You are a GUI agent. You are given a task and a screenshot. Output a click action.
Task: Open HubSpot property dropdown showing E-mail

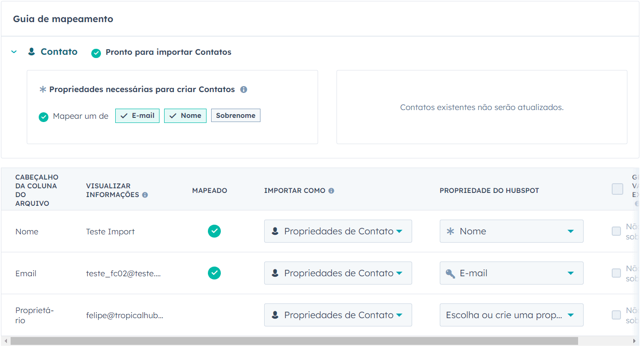(x=511, y=273)
